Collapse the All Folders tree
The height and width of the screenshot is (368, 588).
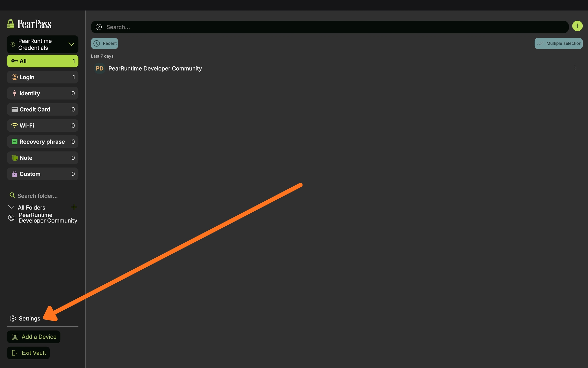click(11, 207)
